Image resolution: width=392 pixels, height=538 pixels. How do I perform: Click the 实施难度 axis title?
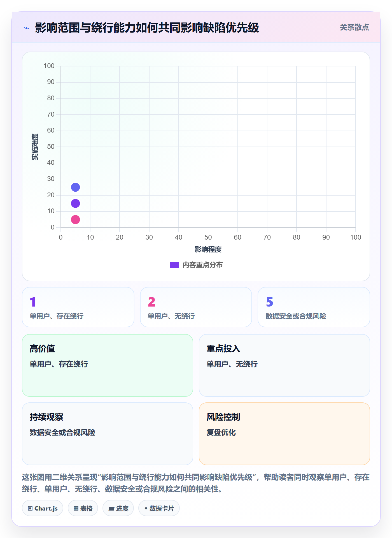(x=35, y=147)
